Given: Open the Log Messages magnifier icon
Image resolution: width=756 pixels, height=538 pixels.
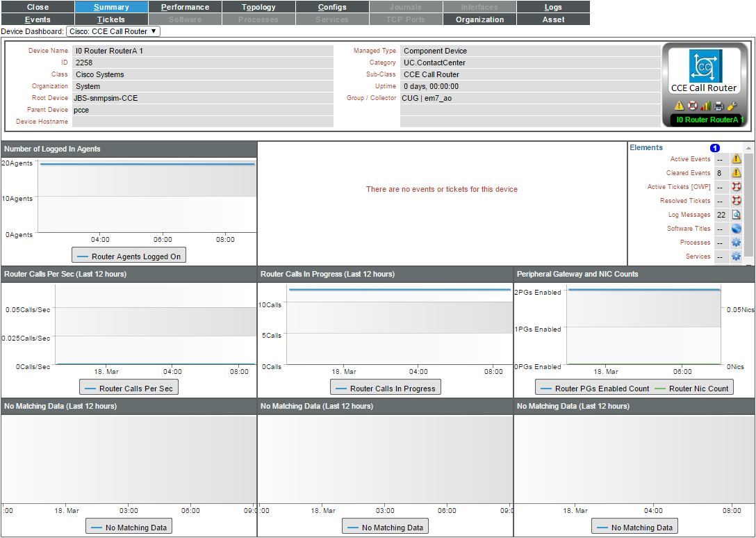Looking at the screenshot, I should point(736,215).
